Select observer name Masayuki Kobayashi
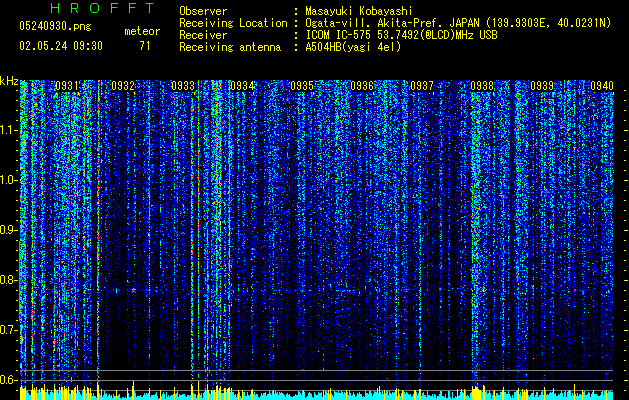629x400 pixels. [x=359, y=11]
